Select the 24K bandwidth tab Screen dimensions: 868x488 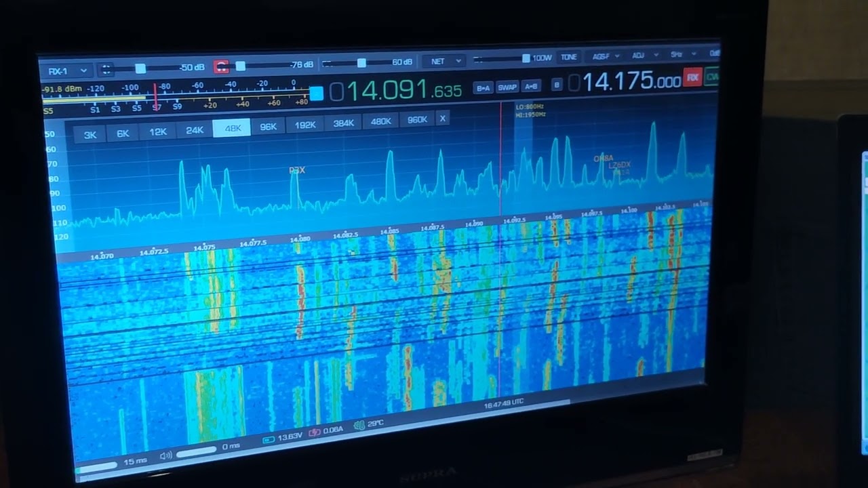pyautogui.click(x=195, y=129)
